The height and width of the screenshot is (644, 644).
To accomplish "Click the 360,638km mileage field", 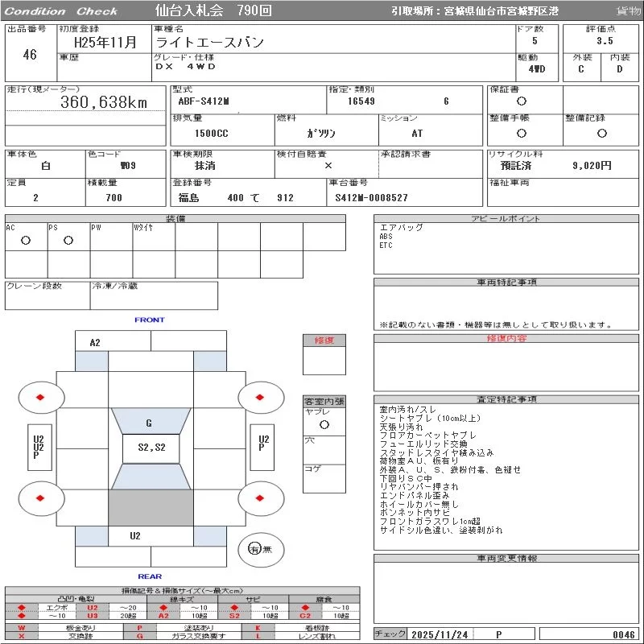I will click(x=103, y=103).
